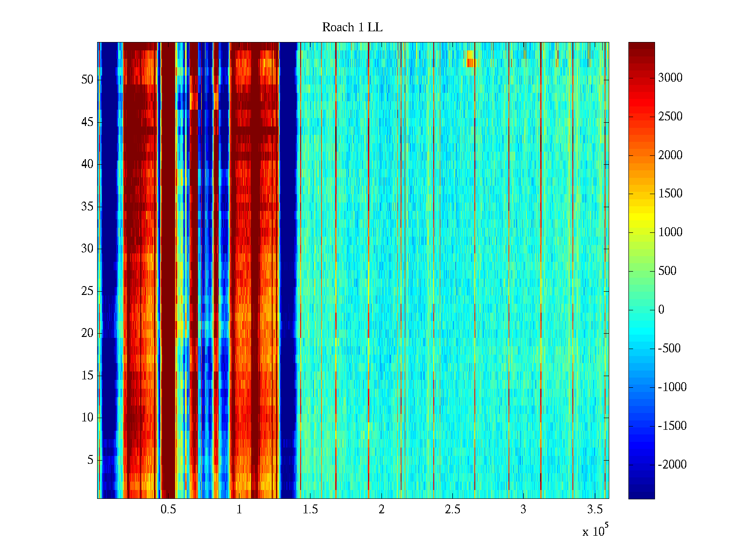This screenshot has width=747, height=560.
Task: Click the x 10^5 axis exponent label
Action: [x=595, y=531]
